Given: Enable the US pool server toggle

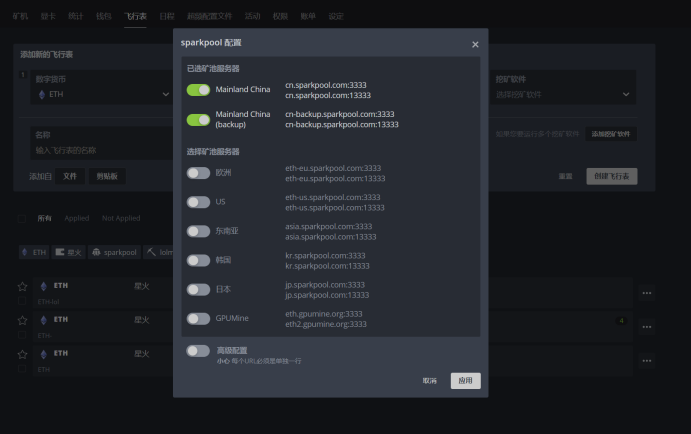Looking at the screenshot, I should coord(198,202).
